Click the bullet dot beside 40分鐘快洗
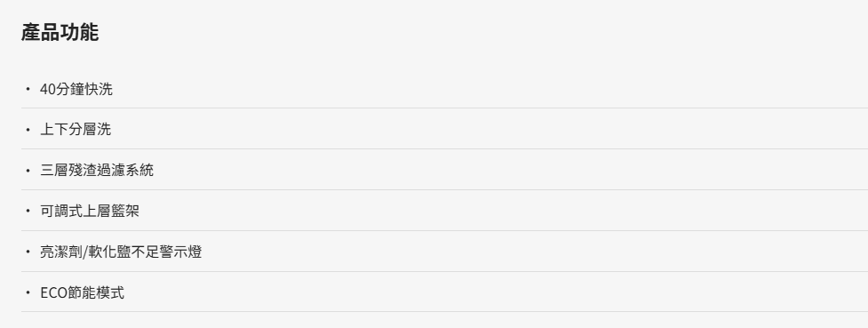The image size is (868, 328). (x=28, y=89)
